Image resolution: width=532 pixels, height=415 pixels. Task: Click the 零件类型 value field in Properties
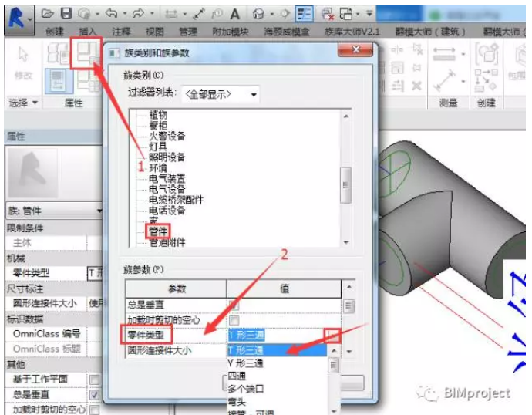coord(95,273)
